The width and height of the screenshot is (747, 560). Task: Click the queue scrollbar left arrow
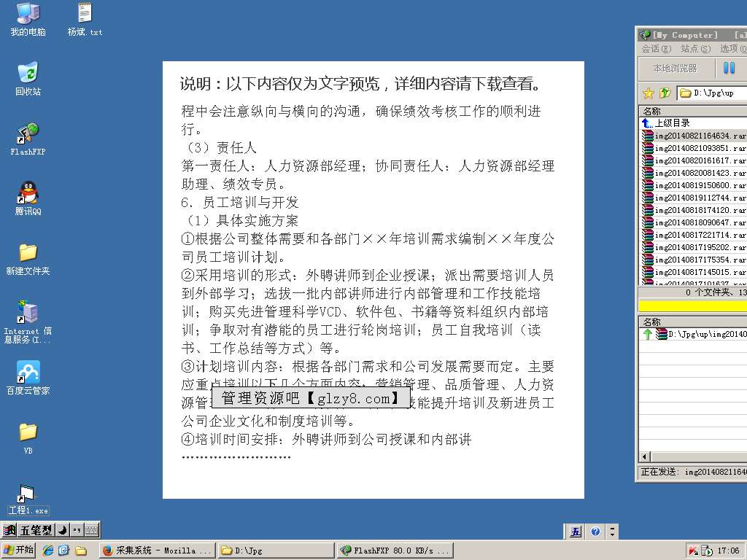[x=645, y=457]
